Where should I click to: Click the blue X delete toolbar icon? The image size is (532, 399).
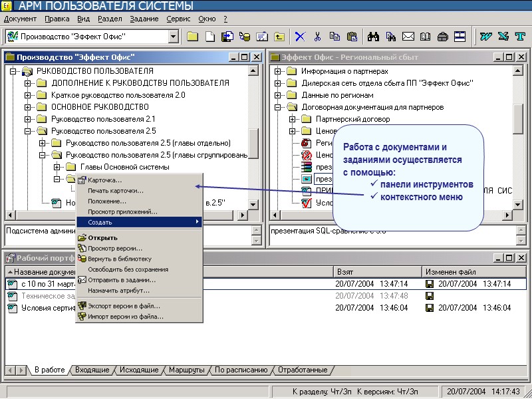click(300, 37)
